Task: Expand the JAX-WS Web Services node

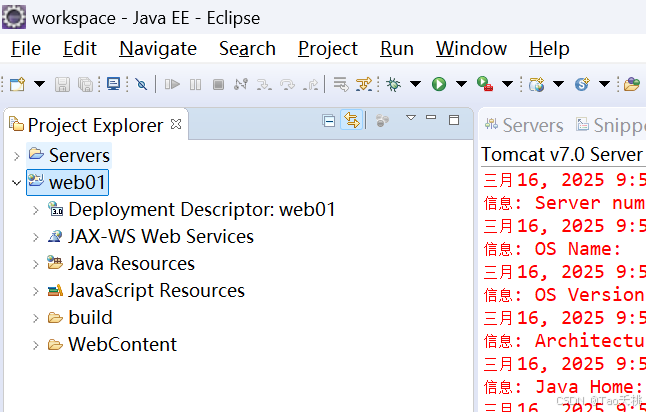Action: (x=36, y=237)
